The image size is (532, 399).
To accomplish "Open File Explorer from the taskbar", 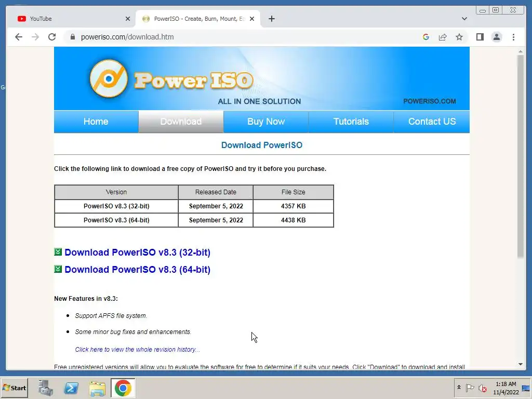I will coord(97,389).
